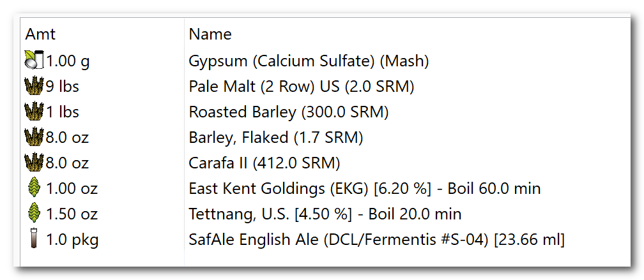Sort by the Amt column header

pos(40,34)
